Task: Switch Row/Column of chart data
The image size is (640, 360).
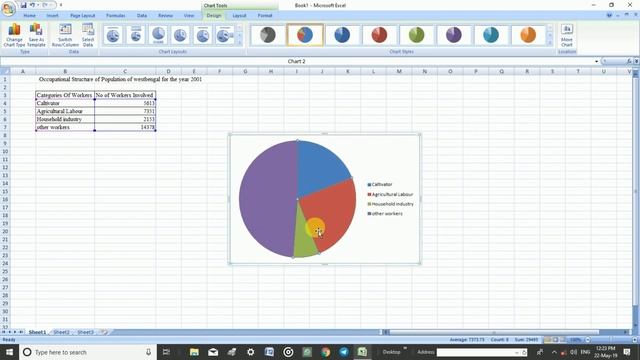Action: pyautogui.click(x=65, y=36)
